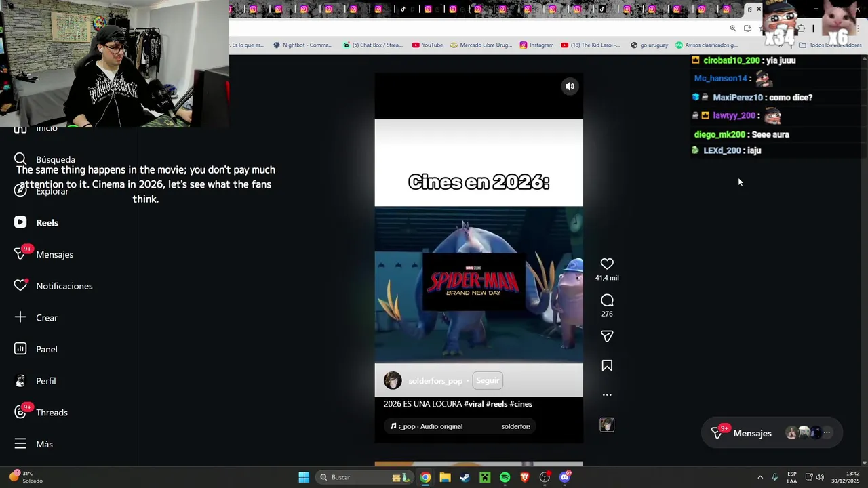This screenshot has height=488, width=868.
Task: Click the Búsqueda magnifier icon
Action: click(x=20, y=159)
